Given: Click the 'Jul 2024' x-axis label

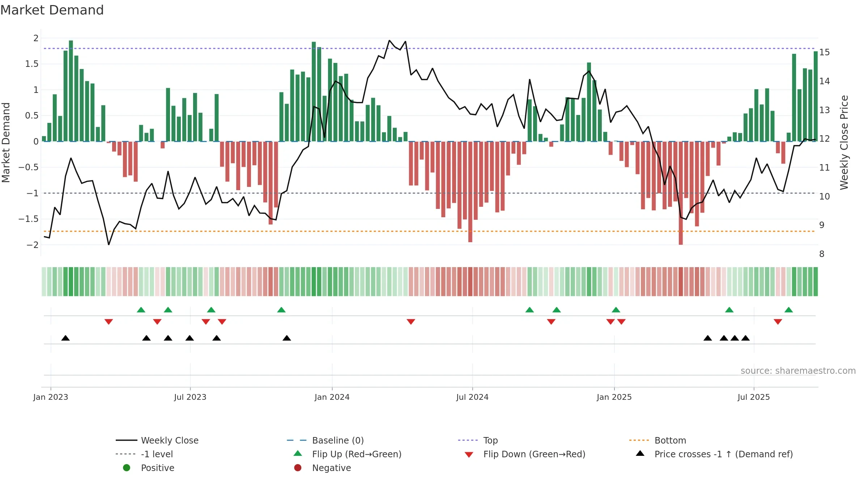Looking at the screenshot, I should click(472, 397).
